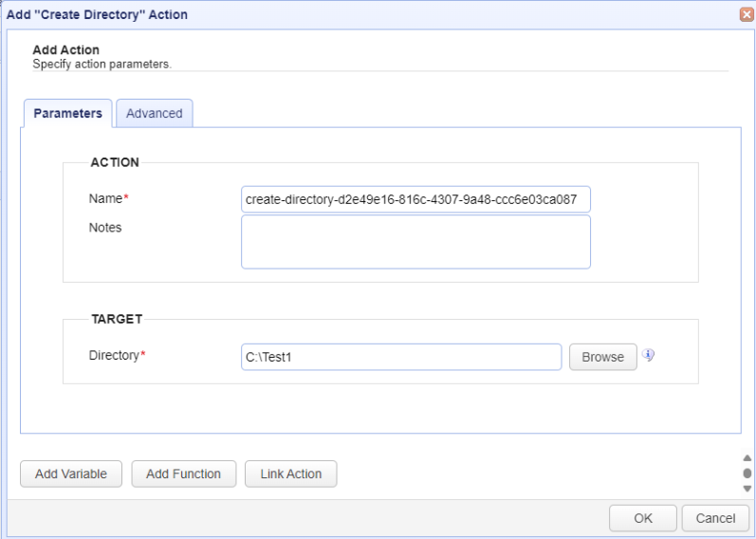Click the Directory field containing C:\Test1
Viewport: 756px width, 539px height.
[401, 357]
